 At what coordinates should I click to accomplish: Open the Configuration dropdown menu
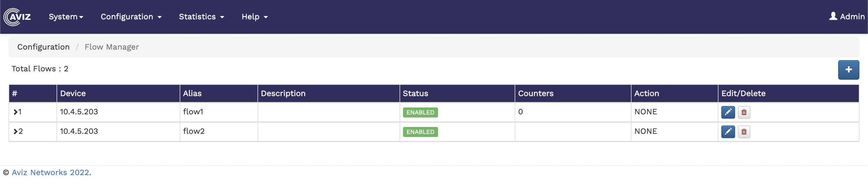(131, 17)
